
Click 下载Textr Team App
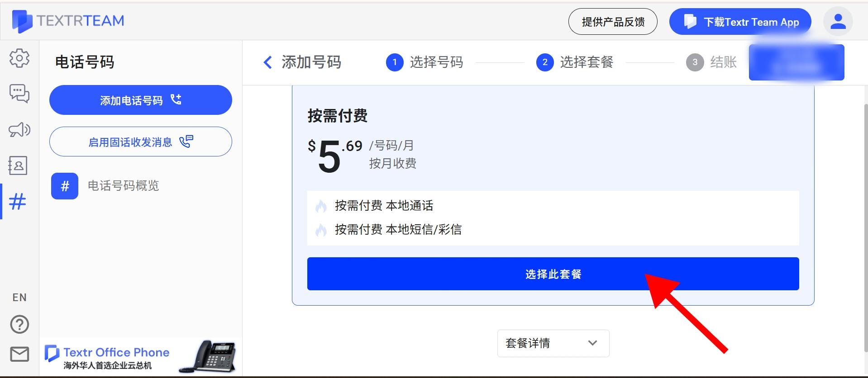[x=740, y=21]
